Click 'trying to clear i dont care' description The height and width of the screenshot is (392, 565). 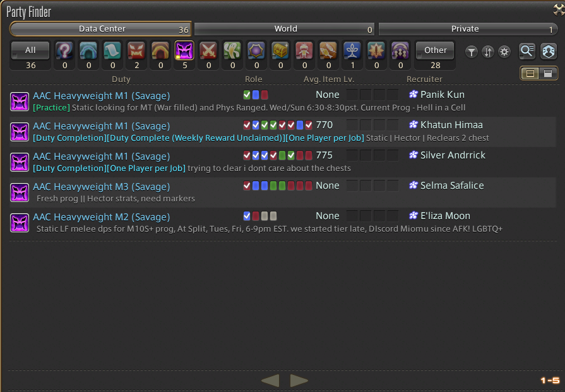coord(269,169)
